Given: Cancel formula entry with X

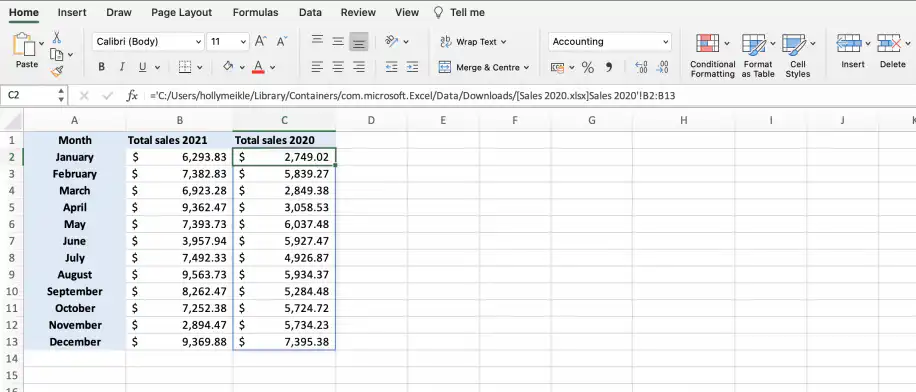Looking at the screenshot, I should 84,96.
